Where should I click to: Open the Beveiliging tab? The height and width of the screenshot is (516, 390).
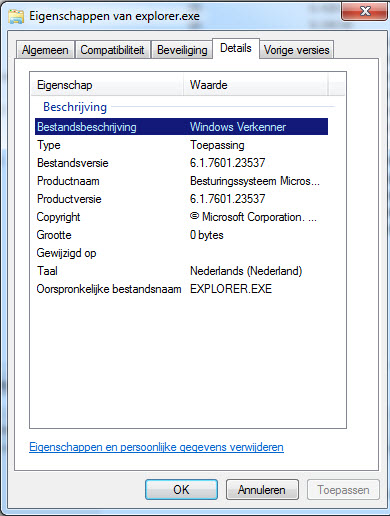point(182,50)
